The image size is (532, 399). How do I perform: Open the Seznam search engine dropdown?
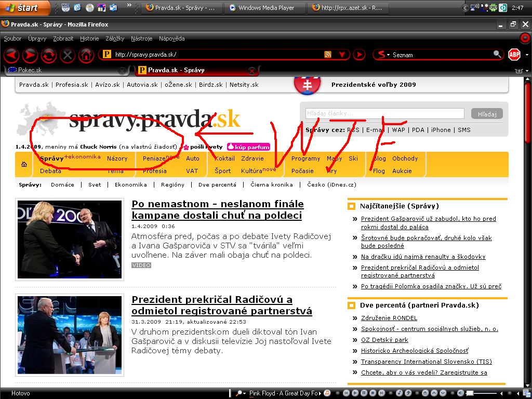pyautogui.click(x=384, y=55)
